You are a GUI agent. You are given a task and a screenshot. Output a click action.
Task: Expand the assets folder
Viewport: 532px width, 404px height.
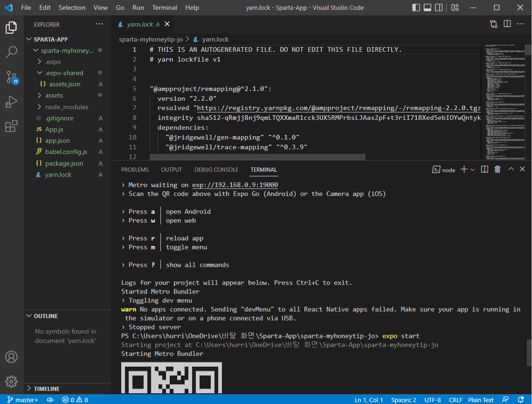(x=68, y=95)
